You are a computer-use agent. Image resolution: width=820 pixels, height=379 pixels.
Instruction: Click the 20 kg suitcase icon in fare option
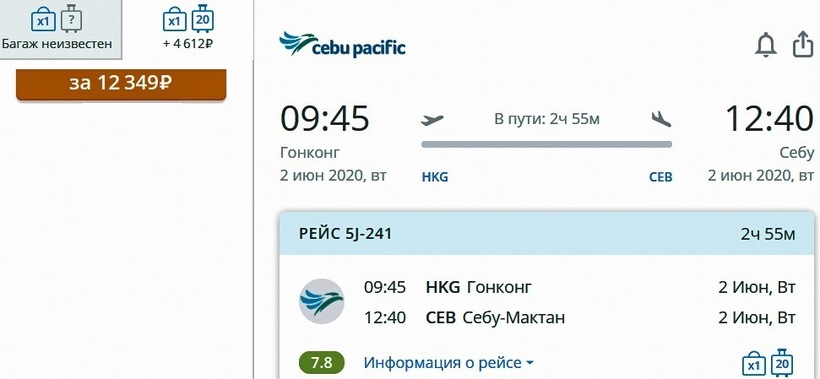click(202, 19)
